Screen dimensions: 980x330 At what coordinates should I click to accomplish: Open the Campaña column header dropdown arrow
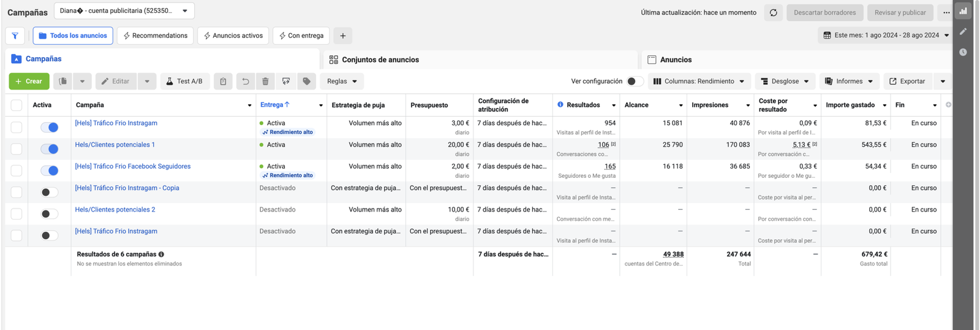tap(249, 106)
